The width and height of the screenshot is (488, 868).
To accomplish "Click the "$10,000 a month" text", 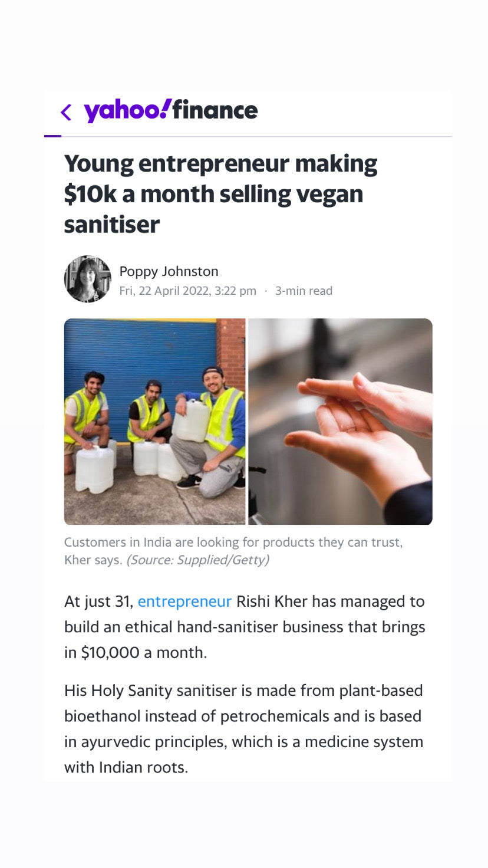I will pyautogui.click(x=144, y=653).
